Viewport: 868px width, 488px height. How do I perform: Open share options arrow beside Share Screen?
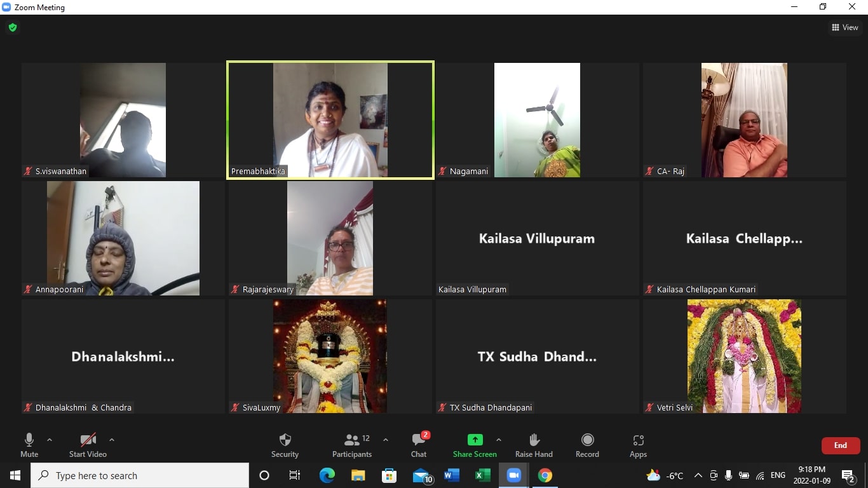point(498,440)
